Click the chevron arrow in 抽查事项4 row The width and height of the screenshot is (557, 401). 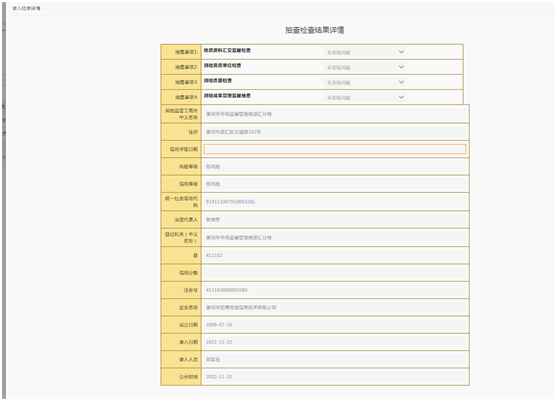[401, 97]
